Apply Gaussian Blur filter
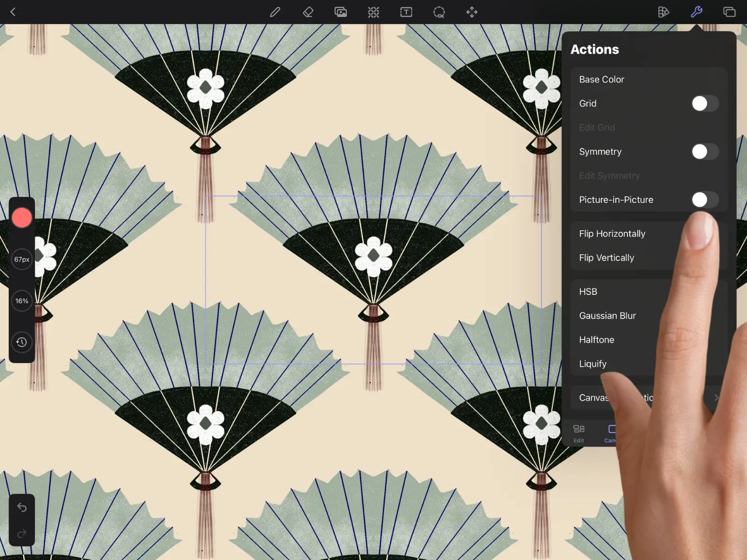747x560 pixels. (649, 316)
